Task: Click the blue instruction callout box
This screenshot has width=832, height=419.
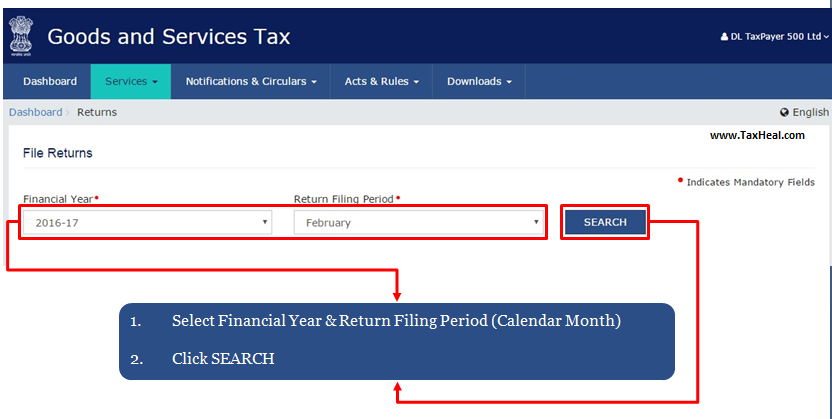Action: tap(396, 340)
